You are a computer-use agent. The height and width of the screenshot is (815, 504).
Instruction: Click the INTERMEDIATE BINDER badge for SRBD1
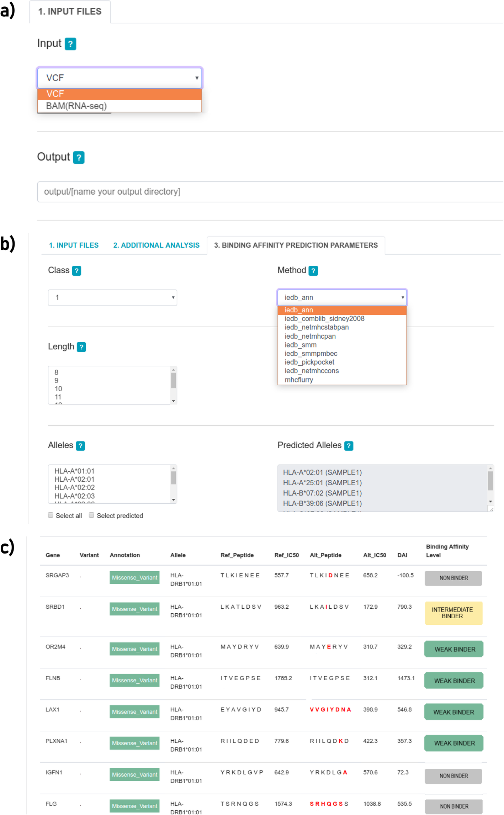(x=453, y=613)
